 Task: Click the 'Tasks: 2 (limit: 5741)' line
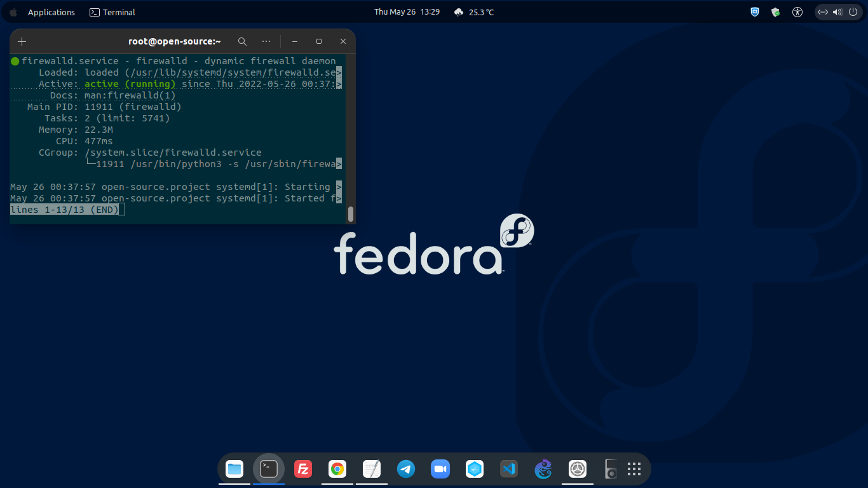click(x=107, y=118)
